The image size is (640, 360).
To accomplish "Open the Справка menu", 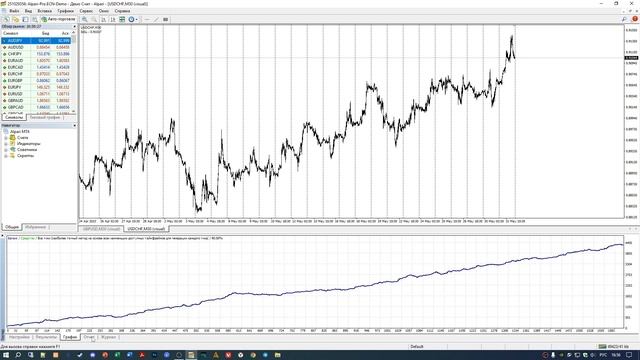I will [122, 11].
